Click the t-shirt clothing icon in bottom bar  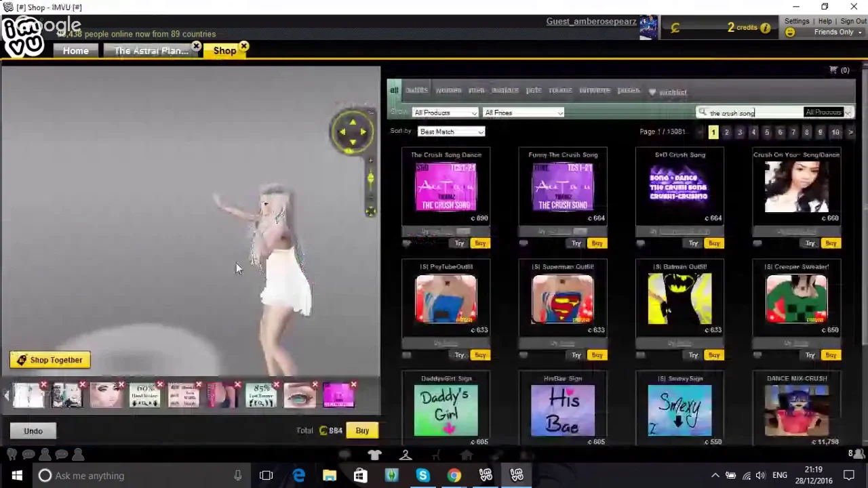pyautogui.click(x=375, y=455)
